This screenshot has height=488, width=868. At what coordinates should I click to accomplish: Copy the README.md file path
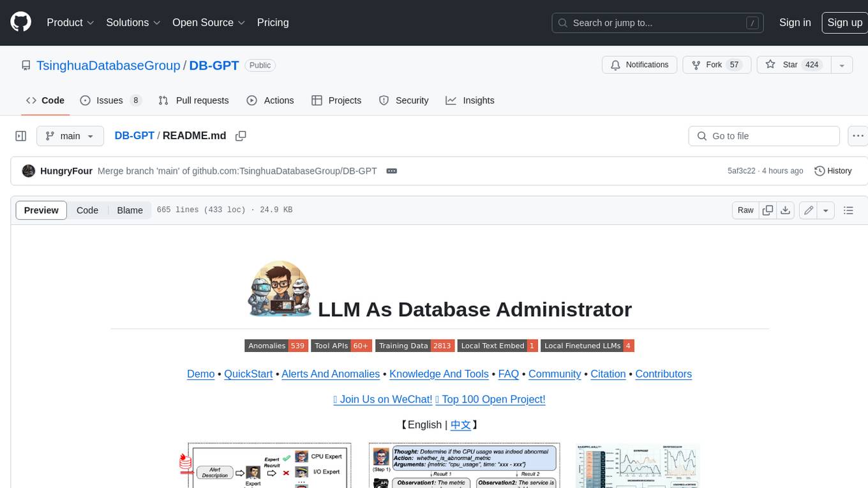(241, 136)
